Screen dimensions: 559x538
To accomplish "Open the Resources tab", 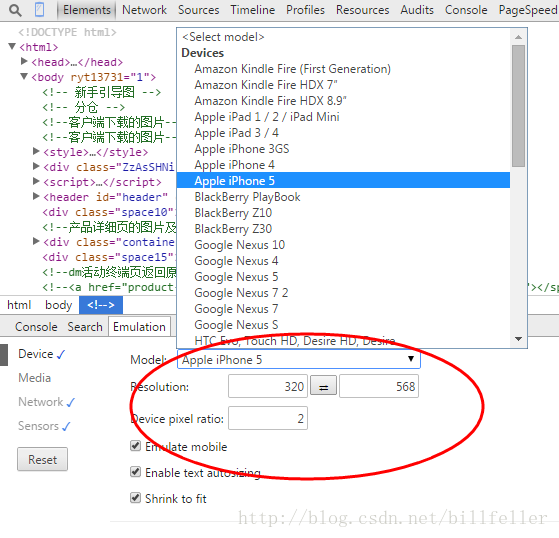I will pos(363,10).
